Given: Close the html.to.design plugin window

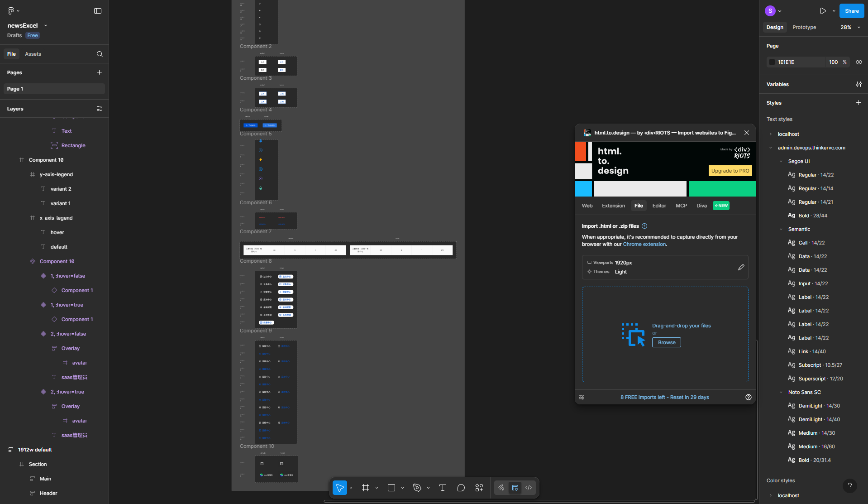Looking at the screenshot, I should tap(747, 133).
